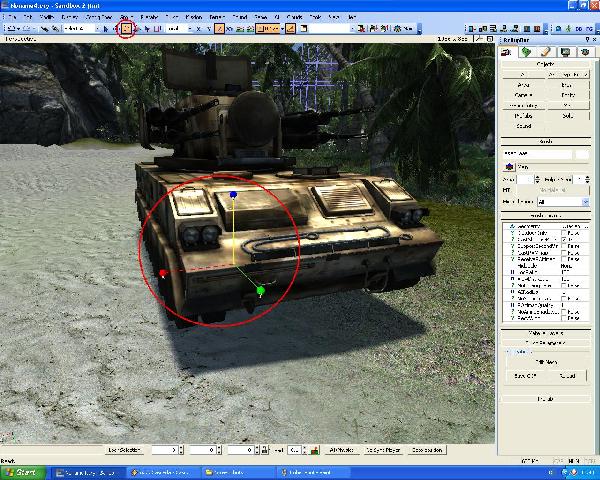Open the DB database view icon

tap(579, 29)
